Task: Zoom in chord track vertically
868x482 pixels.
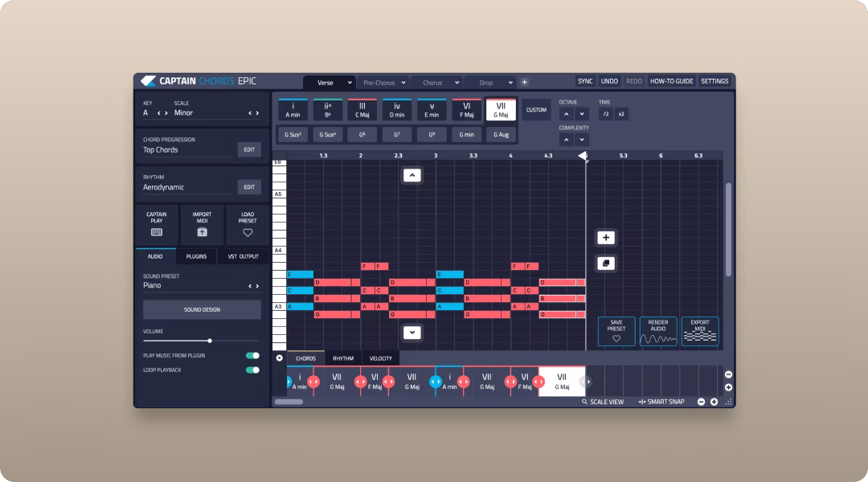Action: tap(728, 387)
